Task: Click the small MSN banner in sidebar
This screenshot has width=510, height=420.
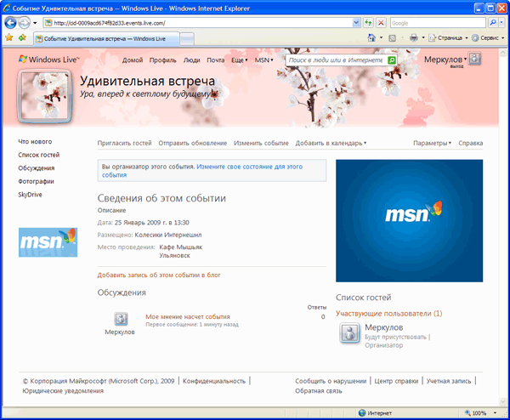Action: click(x=48, y=242)
